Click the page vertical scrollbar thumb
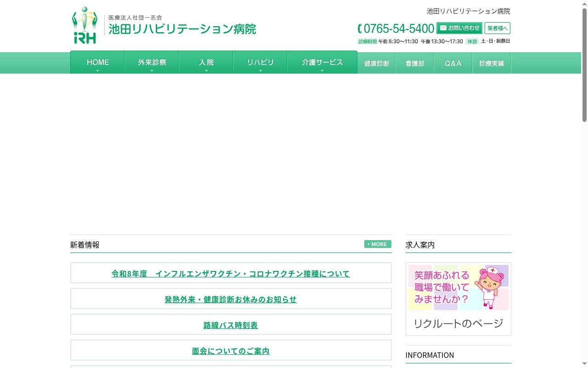Viewport: 588px width, 368px height. [584, 65]
